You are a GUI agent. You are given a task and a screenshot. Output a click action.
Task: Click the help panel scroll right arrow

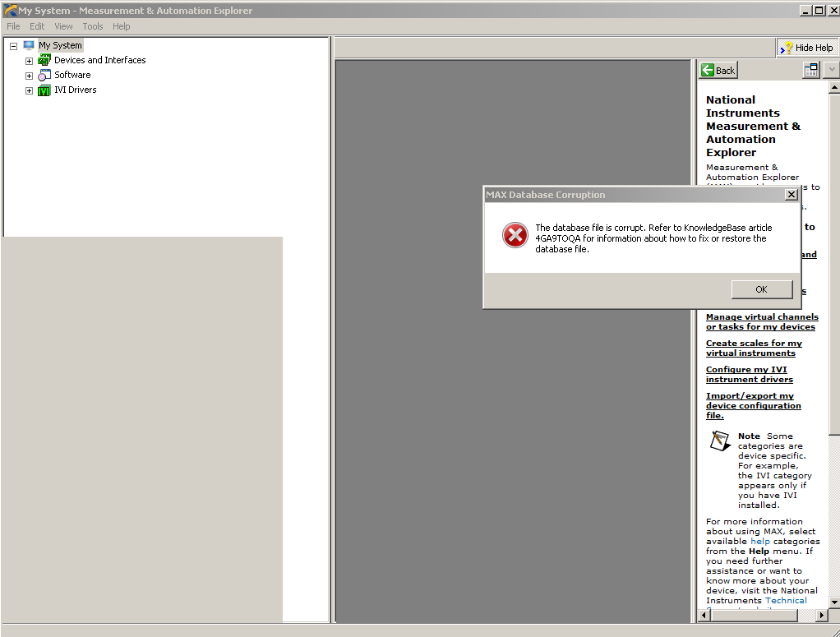click(x=822, y=616)
